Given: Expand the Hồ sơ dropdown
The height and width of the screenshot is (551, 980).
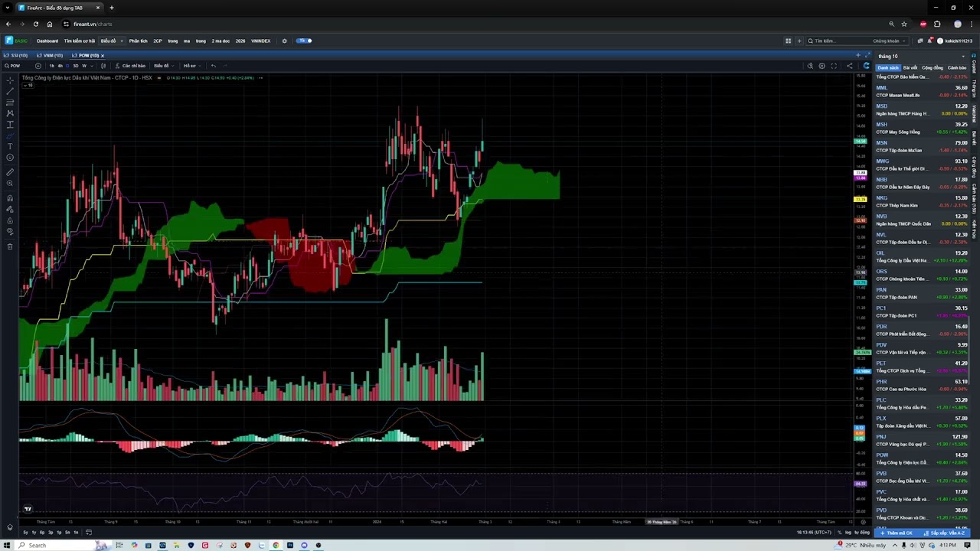Looking at the screenshot, I should [192, 66].
